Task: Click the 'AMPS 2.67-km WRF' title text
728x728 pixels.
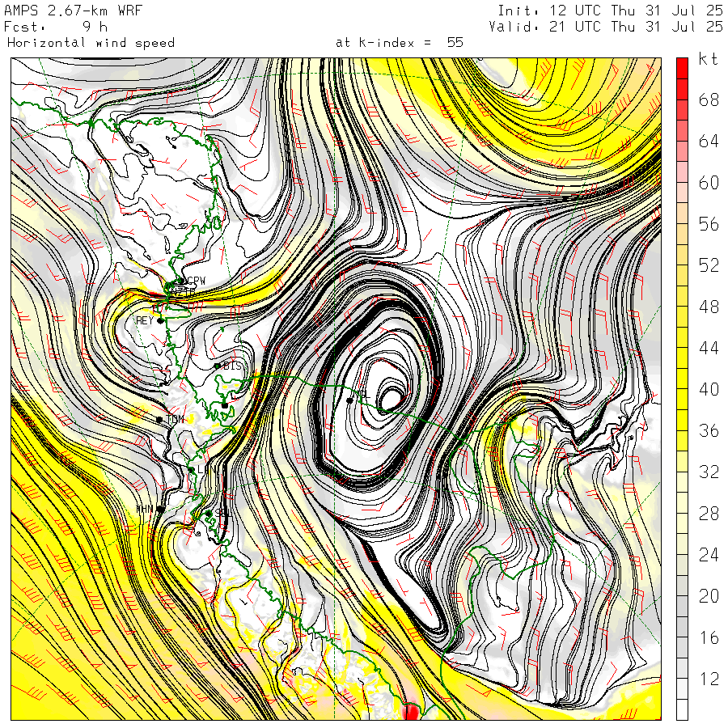Action: [73, 11]
